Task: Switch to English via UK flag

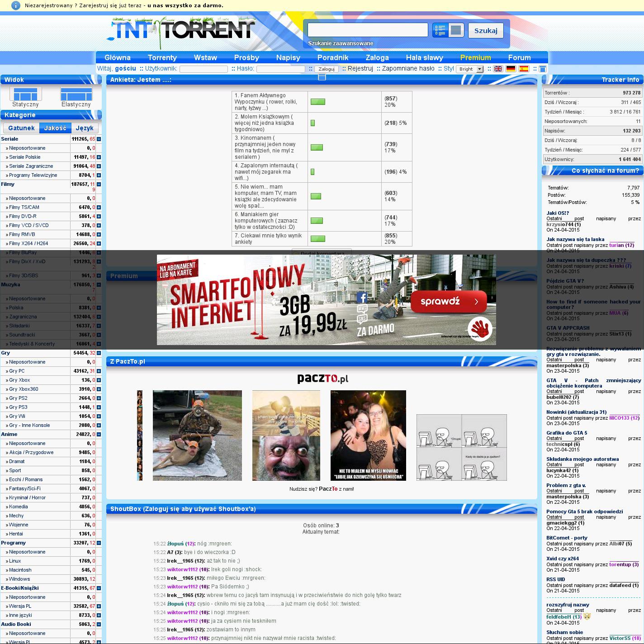Action: tap(498, 69)
